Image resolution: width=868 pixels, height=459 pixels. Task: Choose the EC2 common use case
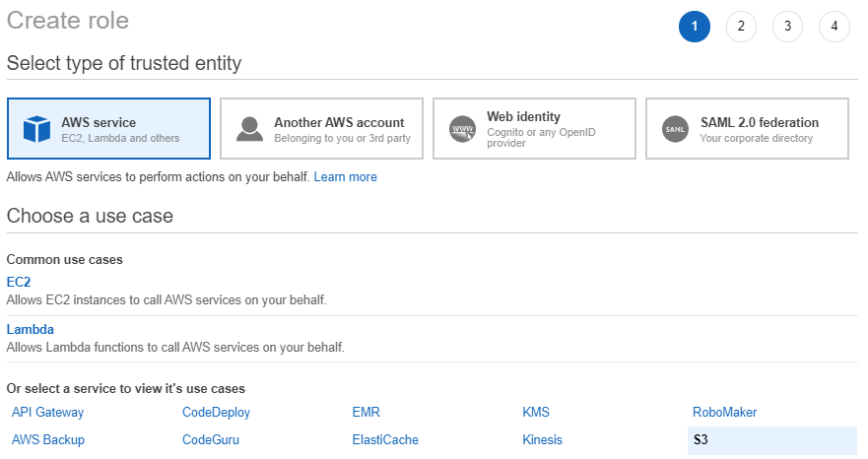click(19, 282)
